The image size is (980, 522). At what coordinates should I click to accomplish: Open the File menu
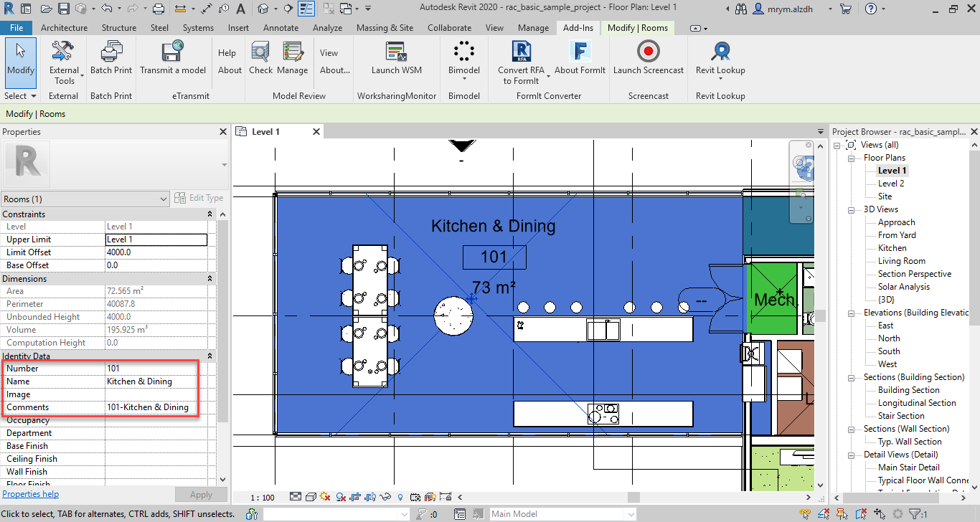click(x=16, y=28)
